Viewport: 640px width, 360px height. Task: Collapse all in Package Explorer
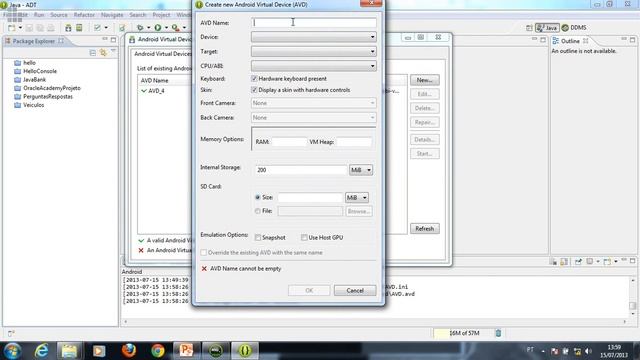(93, 53)
